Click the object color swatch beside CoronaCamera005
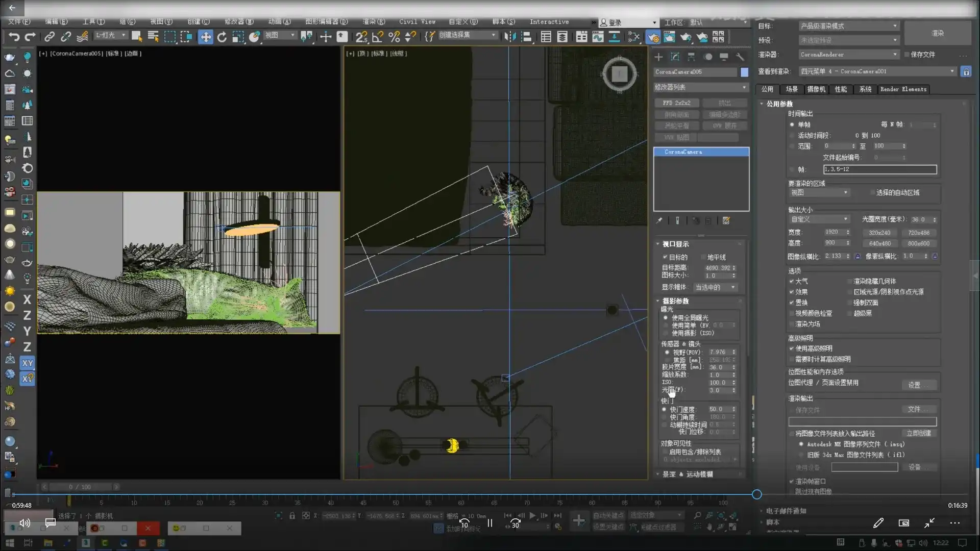Image resolution: width=980 pixels, height=551 pixels. 744,72
